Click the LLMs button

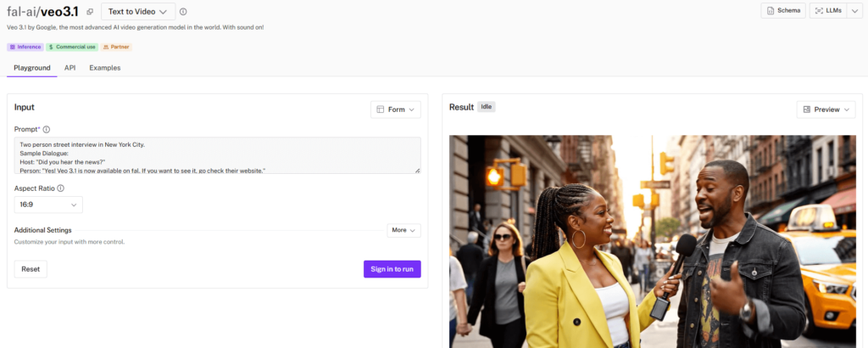(x=828, y=10)
